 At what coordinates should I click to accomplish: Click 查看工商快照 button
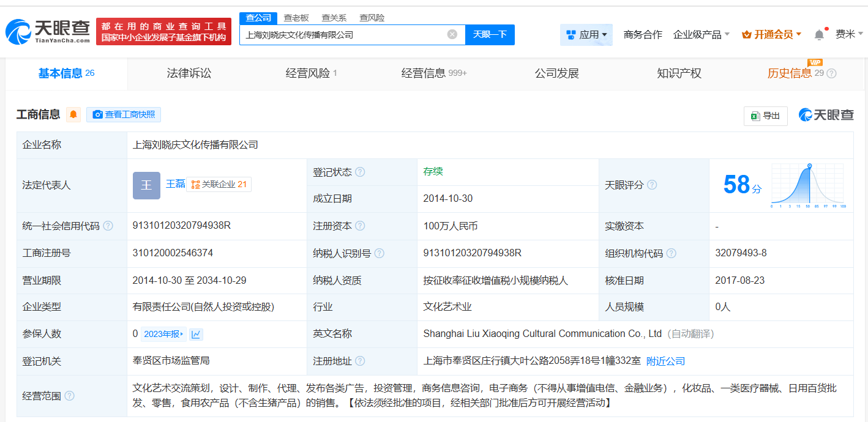(124, 114)
